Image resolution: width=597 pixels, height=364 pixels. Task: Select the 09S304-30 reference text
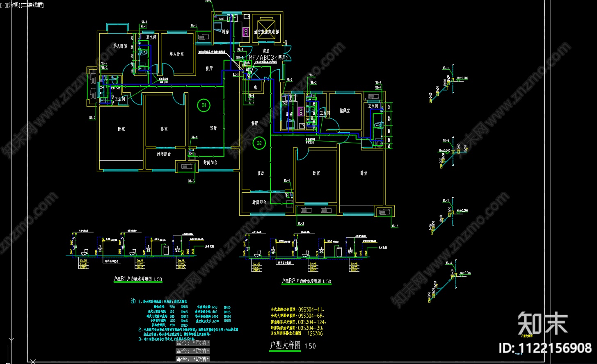[311, 328]
